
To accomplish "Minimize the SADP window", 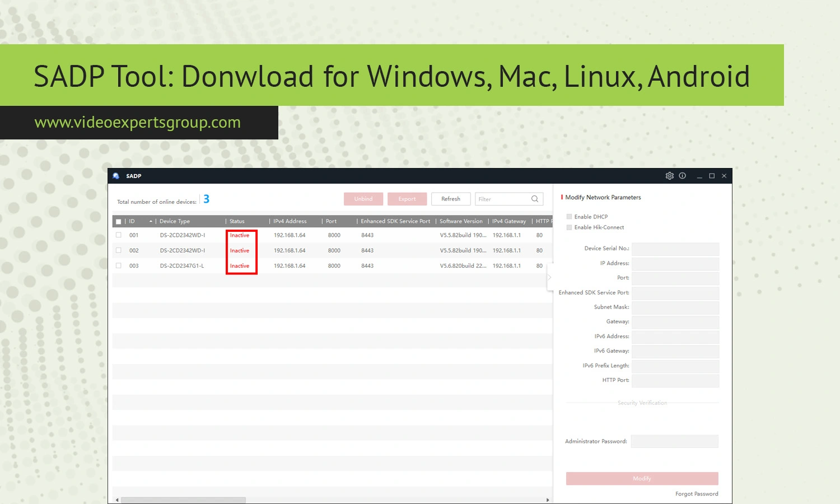I will pos(699,176).
